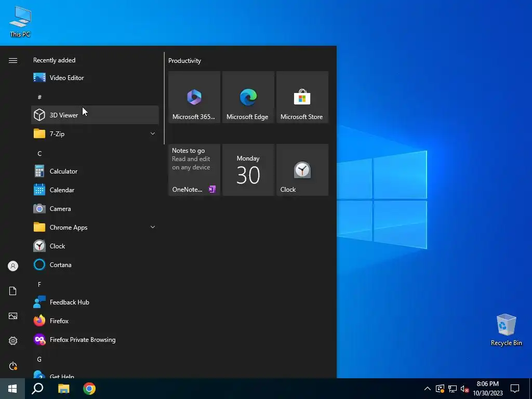Expand the 7-Zip folder chevron
532x399 pixels.
tap(153, 134)
